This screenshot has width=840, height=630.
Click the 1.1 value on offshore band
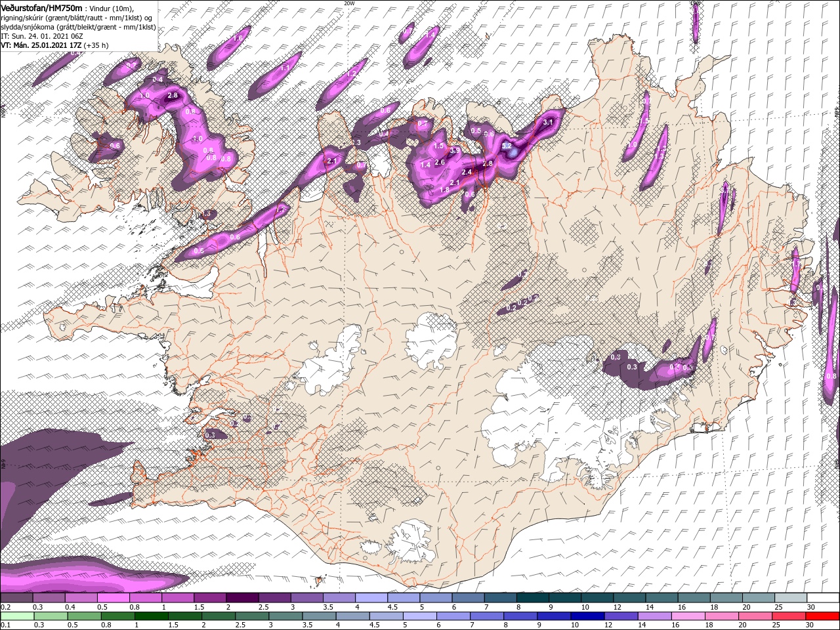pos(285,67)
